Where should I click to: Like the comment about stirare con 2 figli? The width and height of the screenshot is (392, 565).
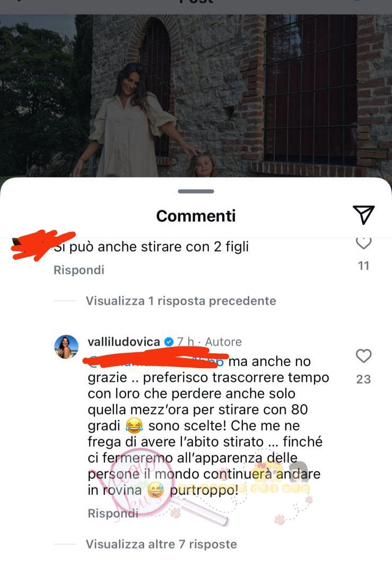point(363,243)
